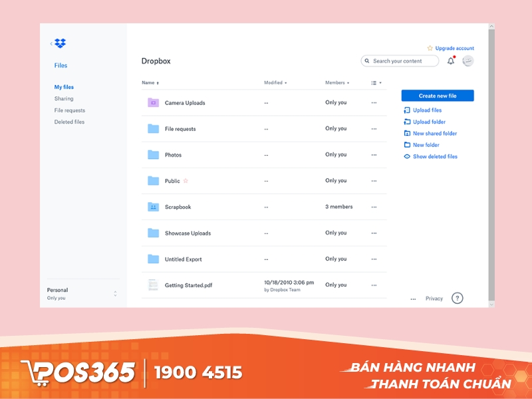Click the Search your content field
Viewport: 532px width, 399px height.
point(399,61)
